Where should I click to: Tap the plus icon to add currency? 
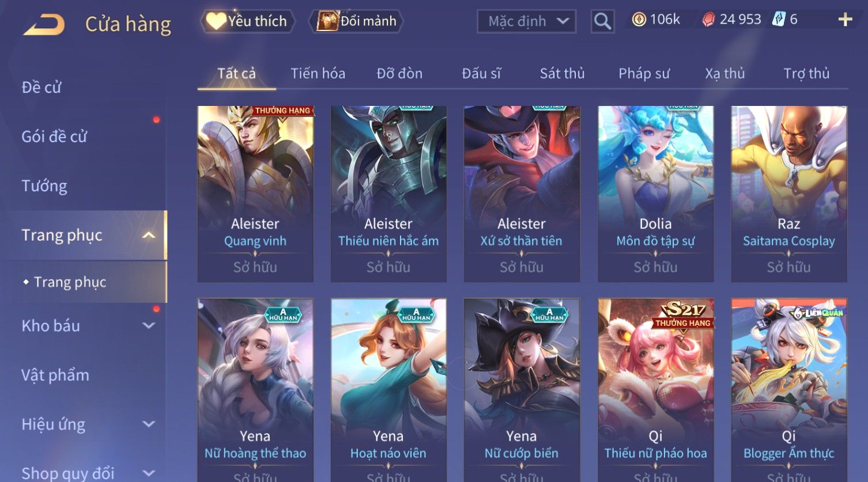pyautogui.click(x=845, y=20)
